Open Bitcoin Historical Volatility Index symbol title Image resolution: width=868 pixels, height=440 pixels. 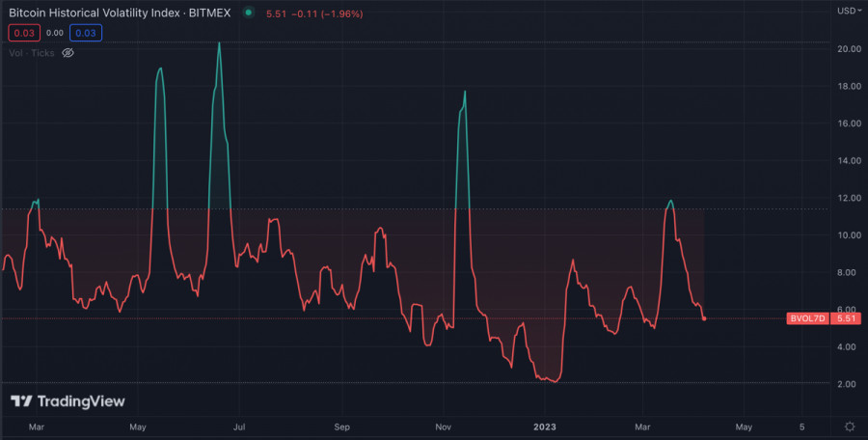121,13
